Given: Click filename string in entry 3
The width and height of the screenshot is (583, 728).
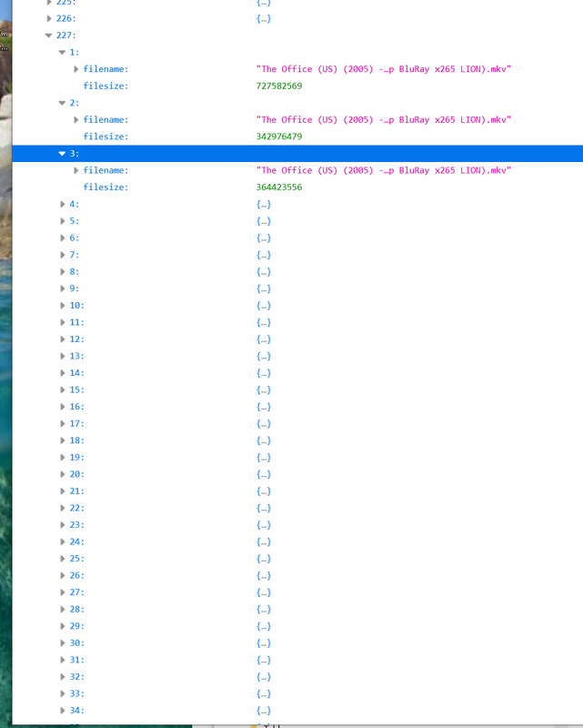Looking at the screenshot, I should [384, 170].
